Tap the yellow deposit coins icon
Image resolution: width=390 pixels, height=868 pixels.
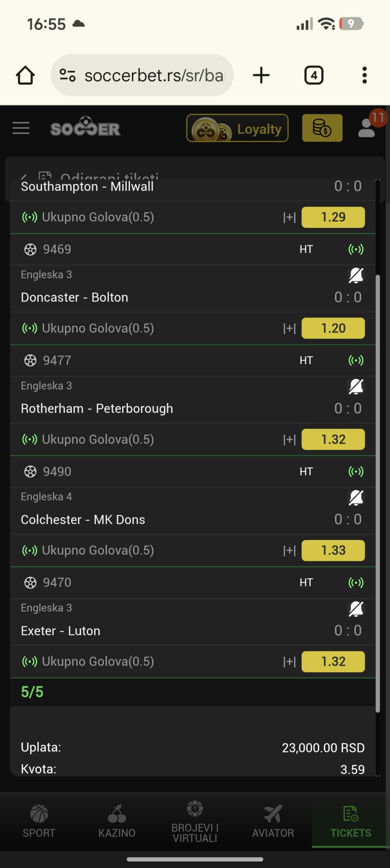click(322, 128)
